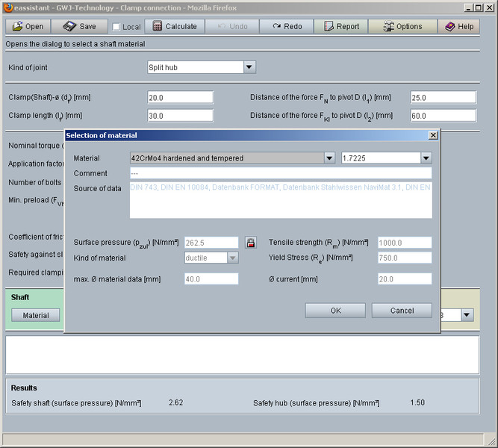
Task: Click the Open folder icon in toolbar
Action: [16, 26]
